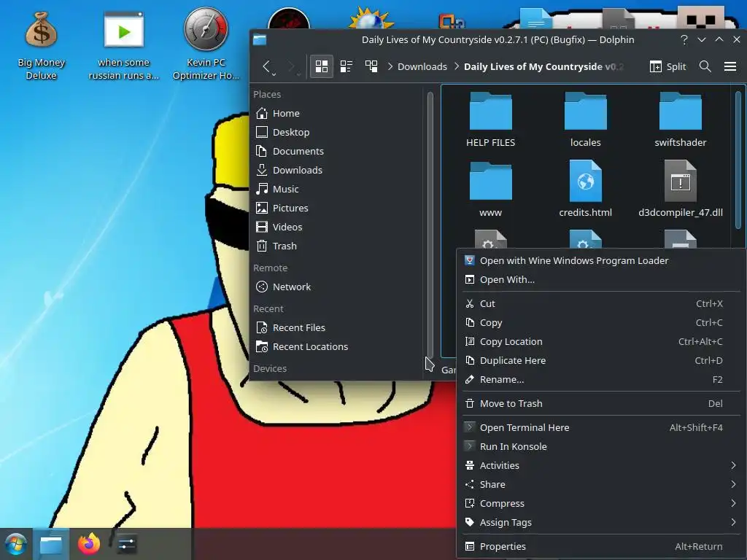747x560 pixels.
Task: Go back using Dolphin back arrow
Action: click(267, 66)
